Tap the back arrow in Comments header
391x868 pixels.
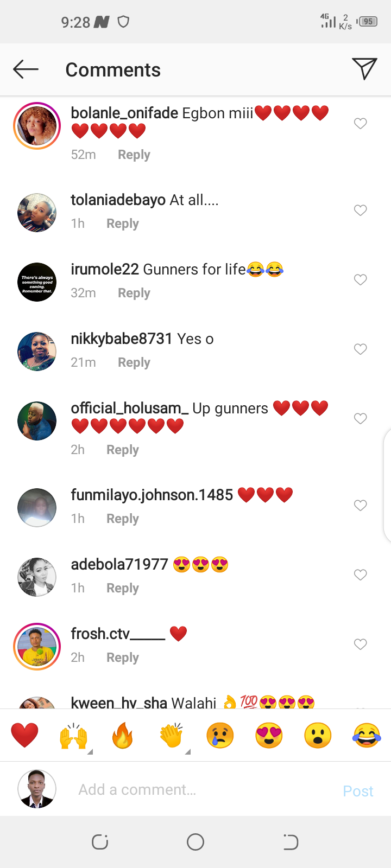(x=26, y=69)
